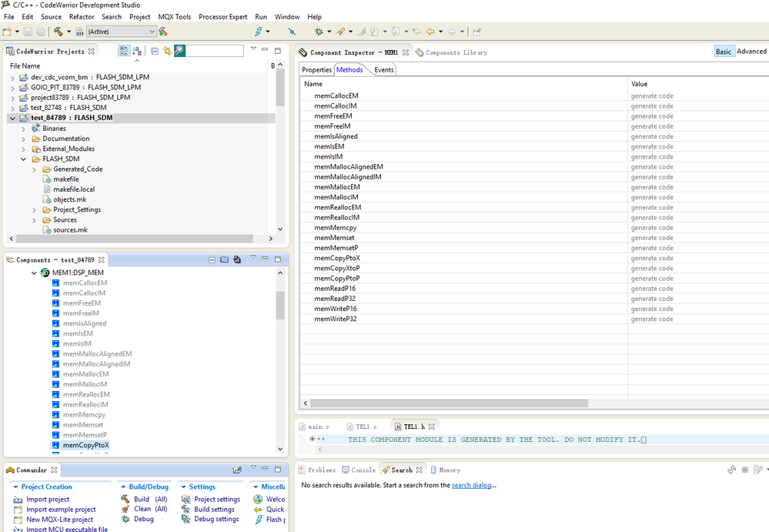Open the Build hammer dropdown arrow
769x532 pixels.
(x=69, y=32)
